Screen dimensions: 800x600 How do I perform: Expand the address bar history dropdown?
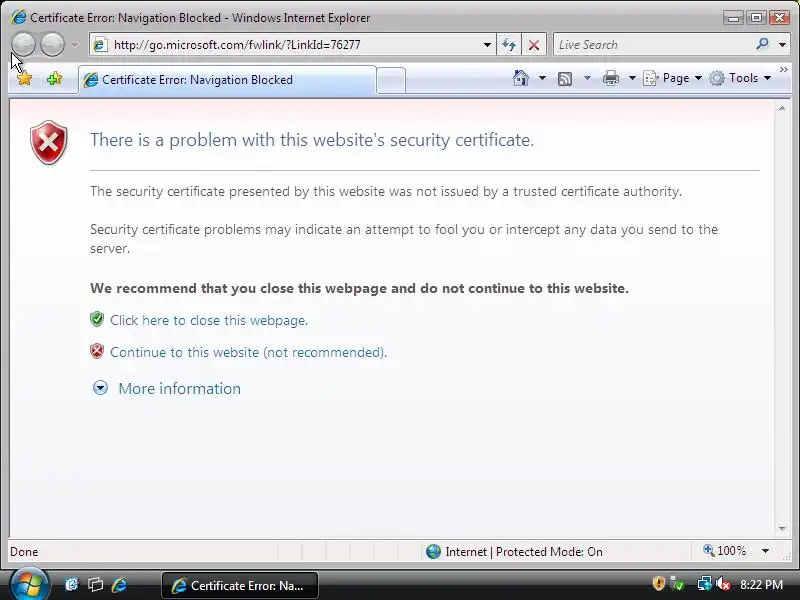pyautogui.click(x=487, y=45)
